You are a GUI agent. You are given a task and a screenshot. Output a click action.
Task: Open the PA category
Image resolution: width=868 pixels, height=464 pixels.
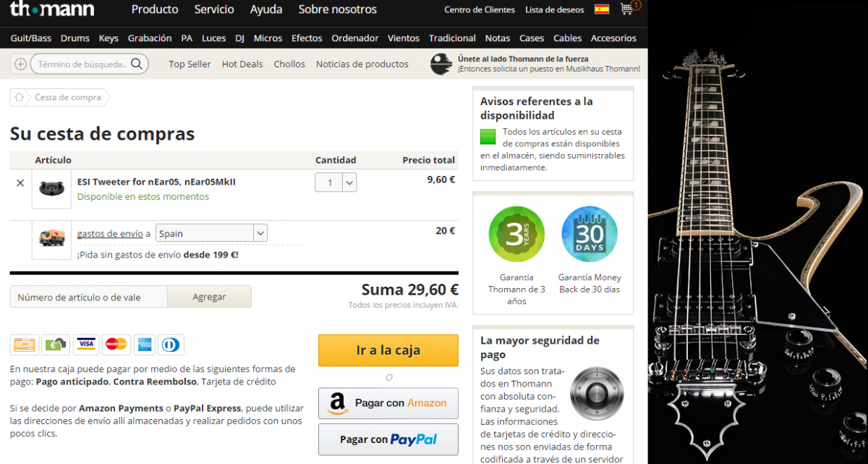click(x=187, y=38)
